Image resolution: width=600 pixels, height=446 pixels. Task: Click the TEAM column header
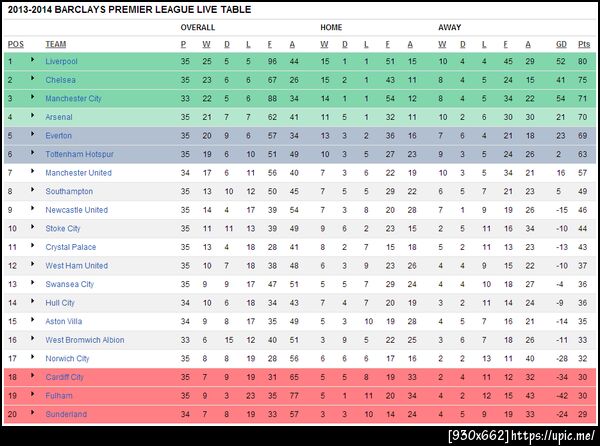coord(56,44)
